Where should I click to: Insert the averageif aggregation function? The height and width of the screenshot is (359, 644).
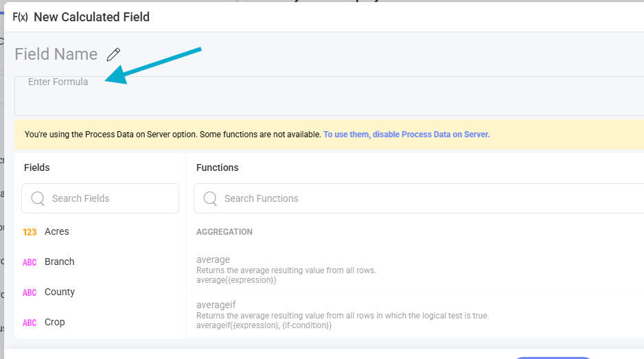pos(216,304)
